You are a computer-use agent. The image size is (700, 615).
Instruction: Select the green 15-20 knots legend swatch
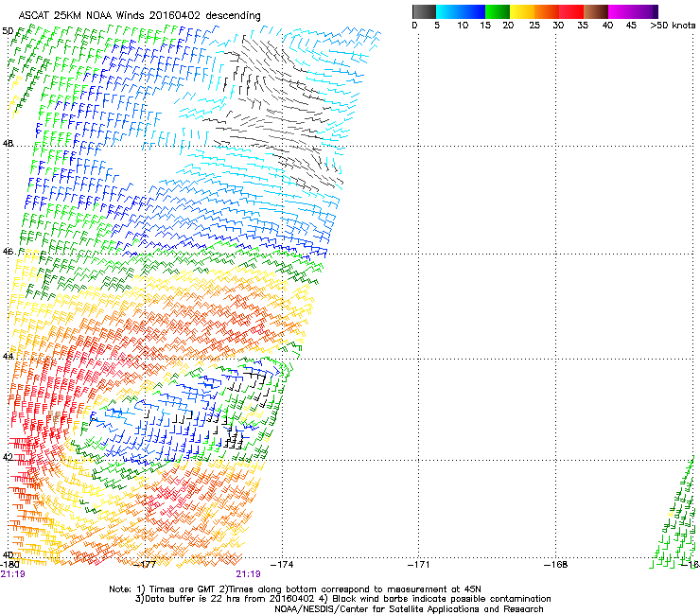(498, 11)
